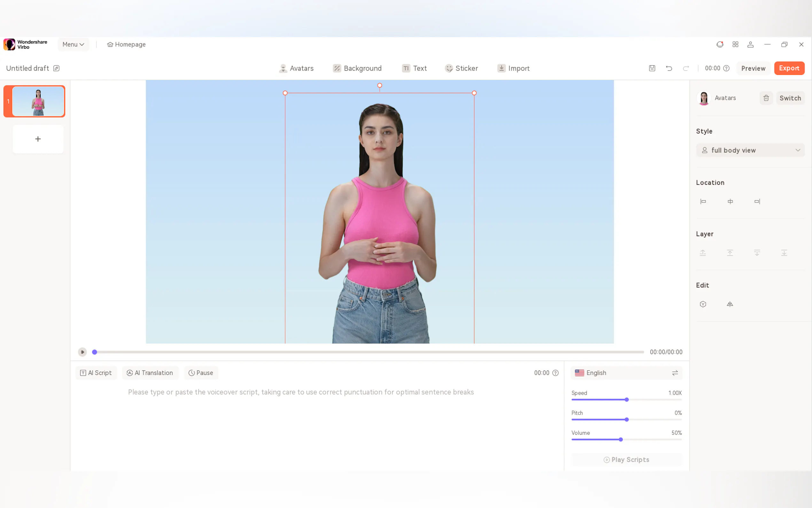Viewport: 812px width, 508px height.
Task: Open the Background tab
Action: 357,68
